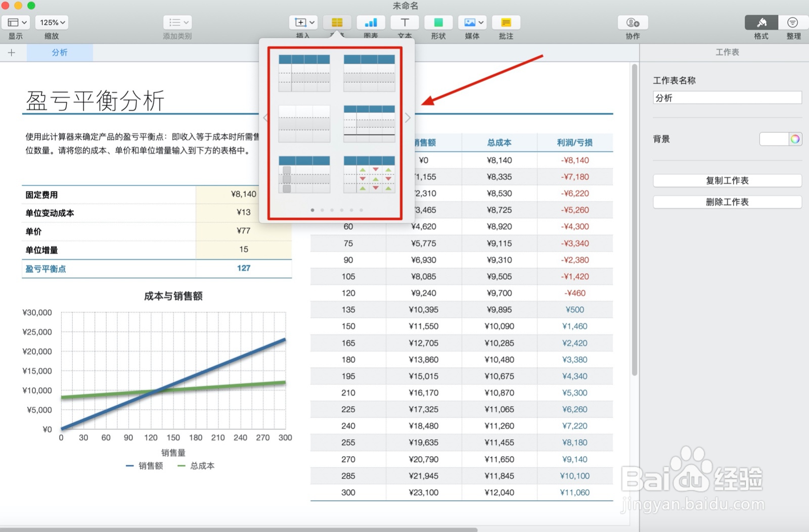This screenshot has width=809, height=532.
Task: Edit the 工作表名称 name field
Action: tap(727, 97)
